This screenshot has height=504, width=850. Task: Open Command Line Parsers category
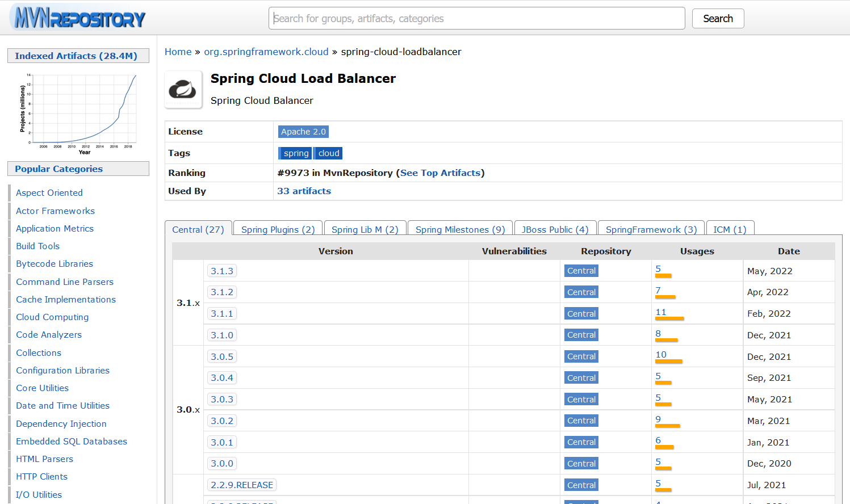pos(65,282)
